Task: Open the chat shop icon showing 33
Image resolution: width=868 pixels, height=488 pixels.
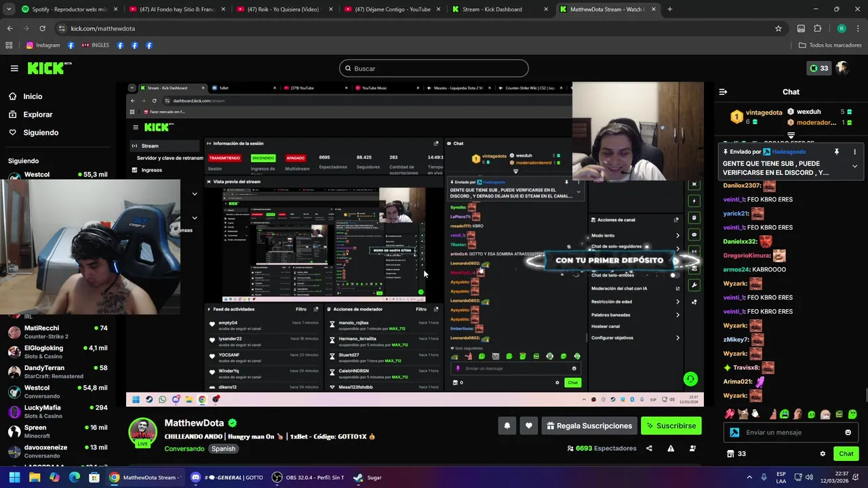Action: [736, 454]
